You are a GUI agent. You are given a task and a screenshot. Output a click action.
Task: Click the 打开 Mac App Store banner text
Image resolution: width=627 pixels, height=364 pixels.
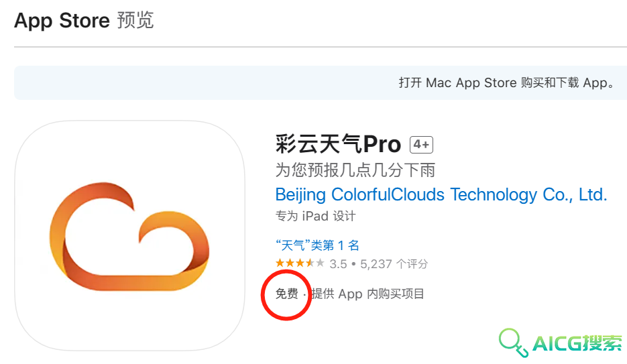click(506, 82)
